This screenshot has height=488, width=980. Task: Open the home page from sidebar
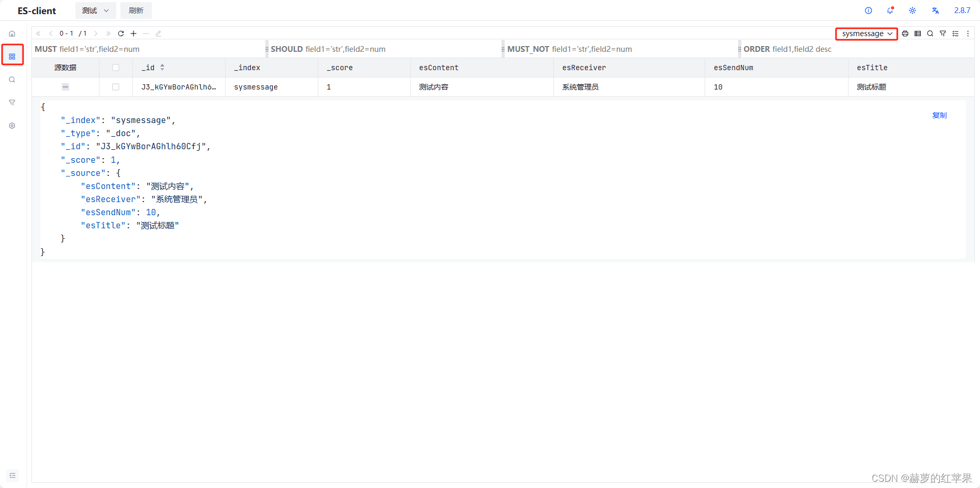click(x=12, y=34)
